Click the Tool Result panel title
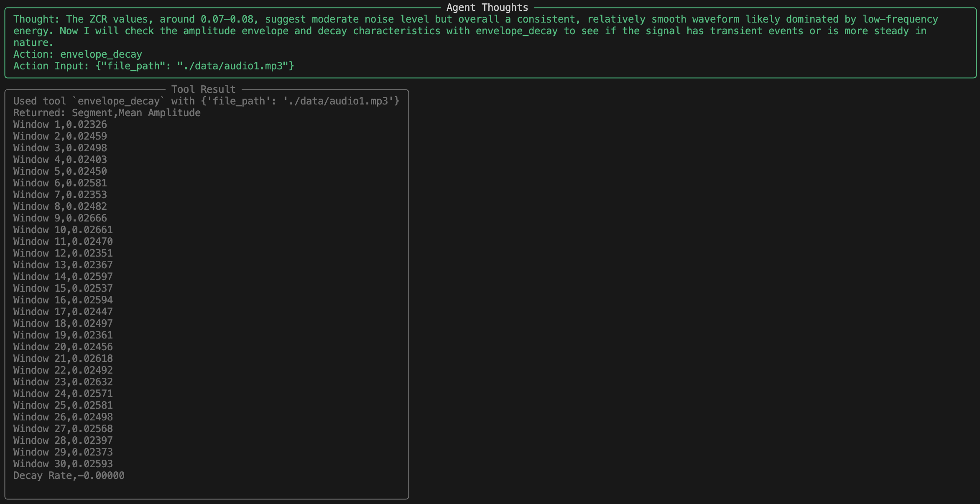Viewport: 980px width, 504px height. [203, 89]
